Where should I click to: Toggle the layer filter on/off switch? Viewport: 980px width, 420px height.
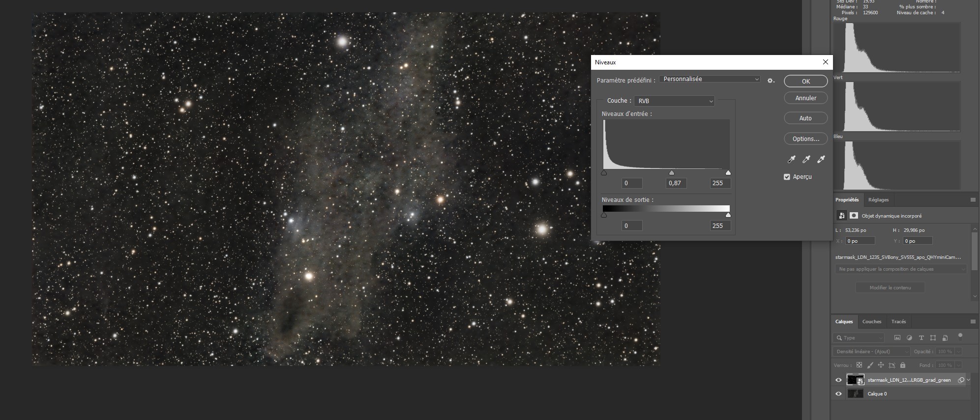pos(960,337)
